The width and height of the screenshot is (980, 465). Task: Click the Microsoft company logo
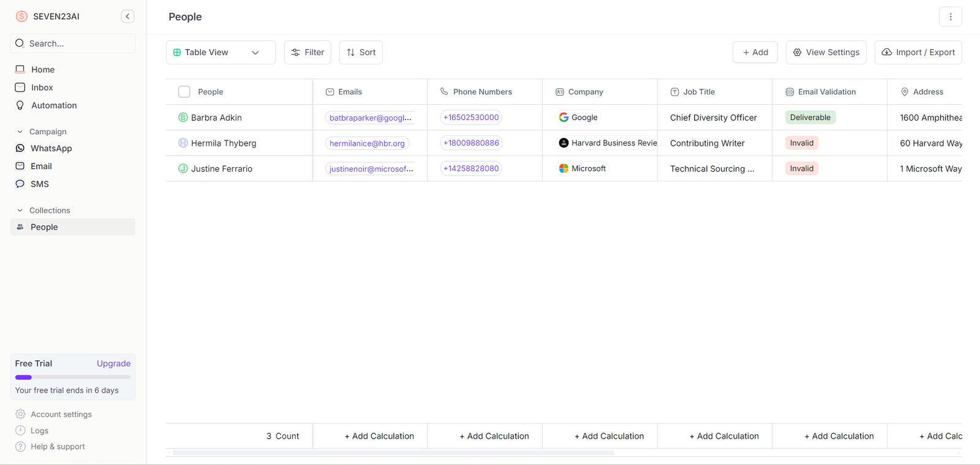pyautogui.click(x=563, y=168)
